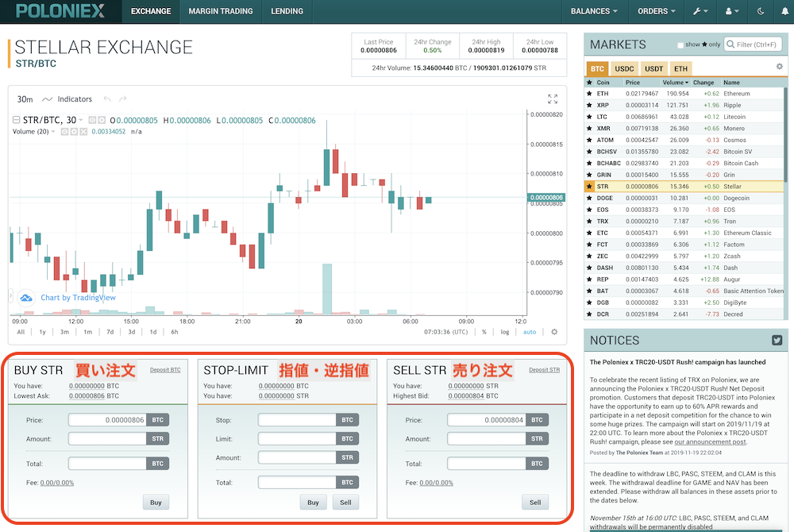Toggle favorite star for DCR row
Screen dimensions: 794x532
tap(589, 314)
